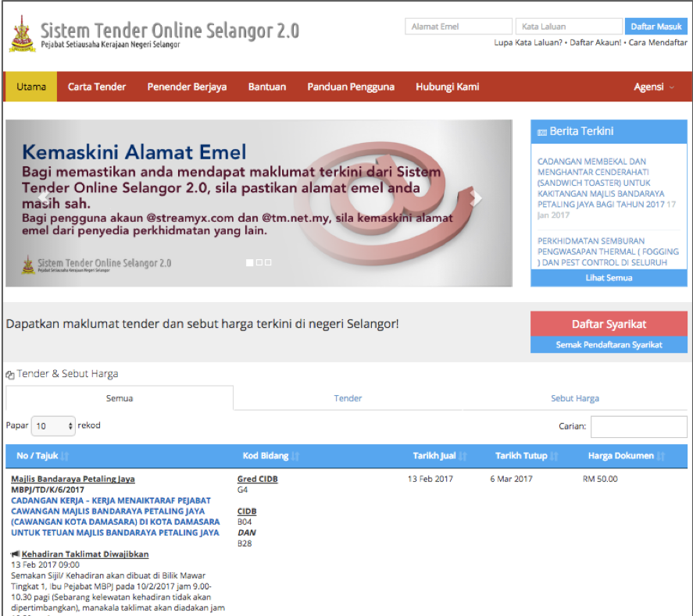This screenshot has height=616, width=693.
Task: Open Utama menu item
Action: pos(31,87)
